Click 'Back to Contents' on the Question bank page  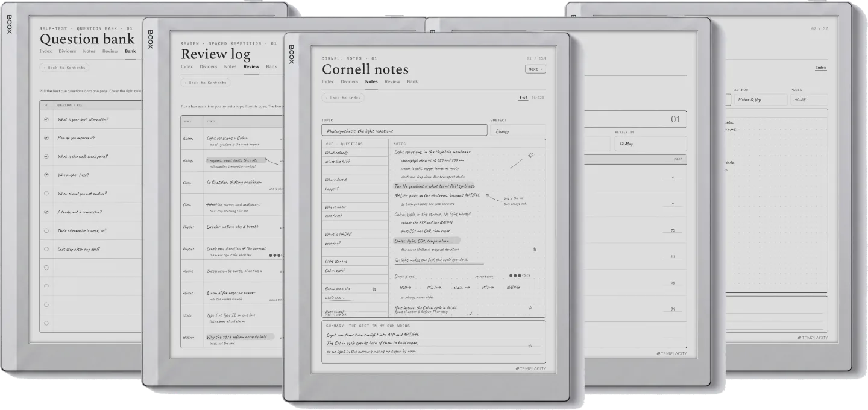(64, 68)
